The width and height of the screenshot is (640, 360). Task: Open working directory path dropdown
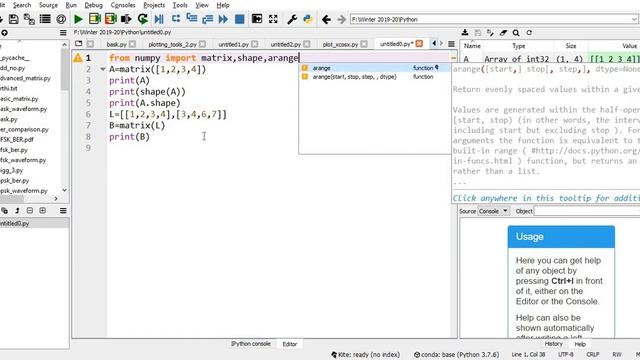point(634,19)
